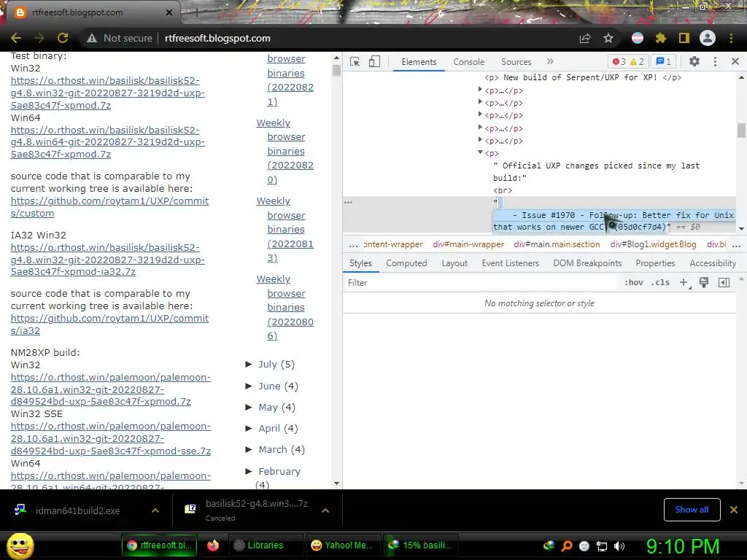This screenshot has height=560, width=747.
Task: Add a new style rule
Action: [x=684, y=282]
